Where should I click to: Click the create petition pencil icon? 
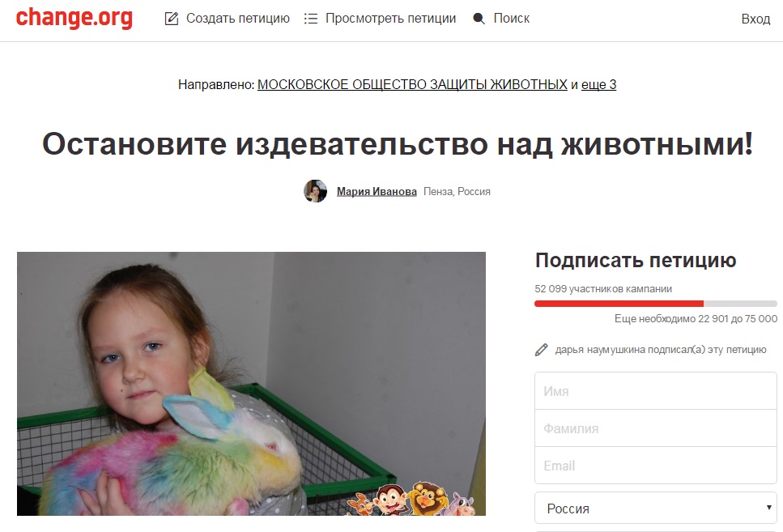pyautogui.click(x=172, y=19)
